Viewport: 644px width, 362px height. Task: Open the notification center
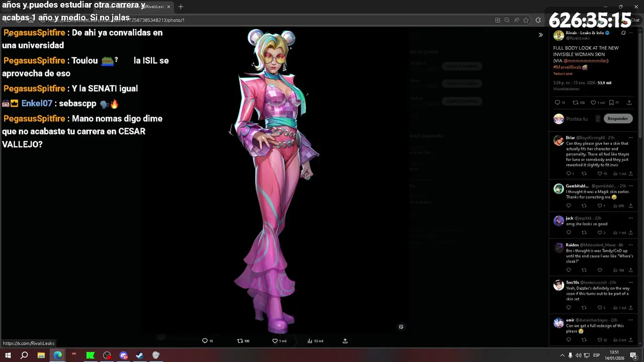pyautogui.click(x=633, y=355)
